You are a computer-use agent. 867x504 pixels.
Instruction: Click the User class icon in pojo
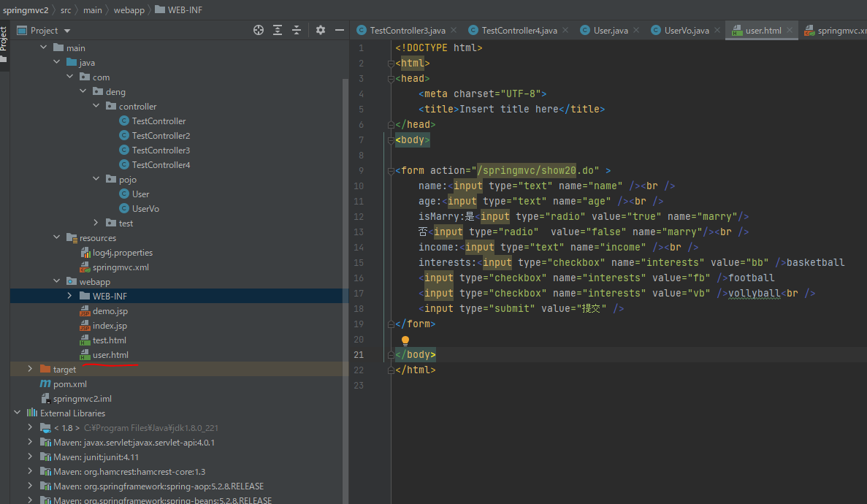pos(124,194)
